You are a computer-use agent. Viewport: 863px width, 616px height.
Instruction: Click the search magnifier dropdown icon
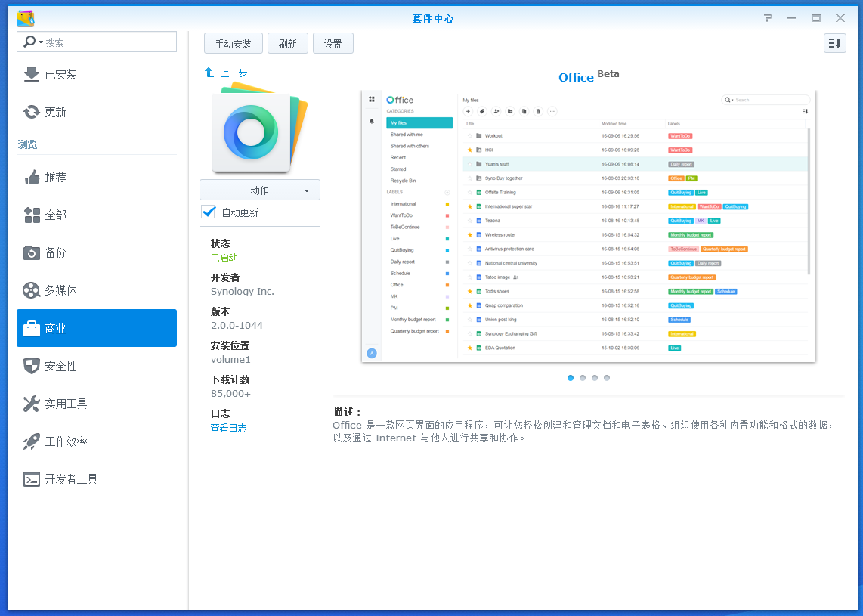tap(32, 42)
